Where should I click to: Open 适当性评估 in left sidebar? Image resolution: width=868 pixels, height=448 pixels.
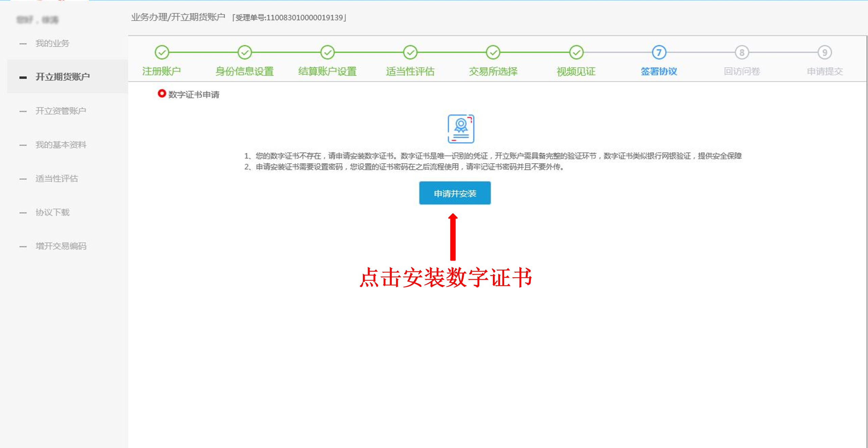click(x=57, y=179)
